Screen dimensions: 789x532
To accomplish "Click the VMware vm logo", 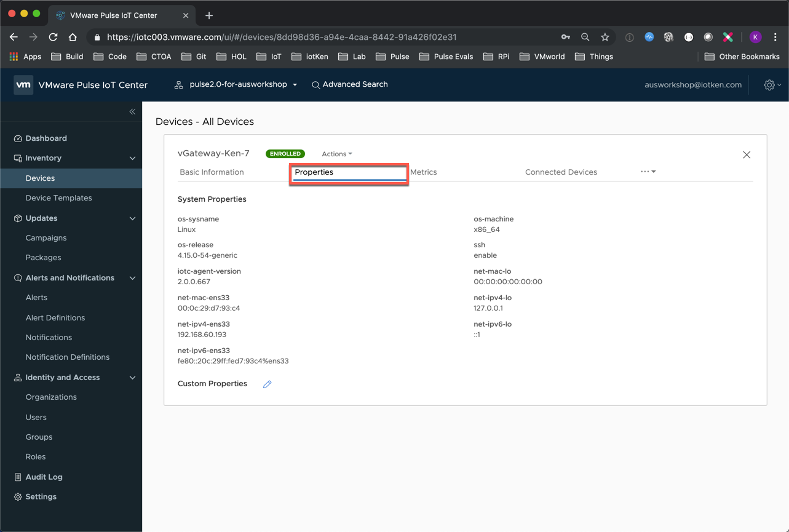I will (x=23, y=85).
